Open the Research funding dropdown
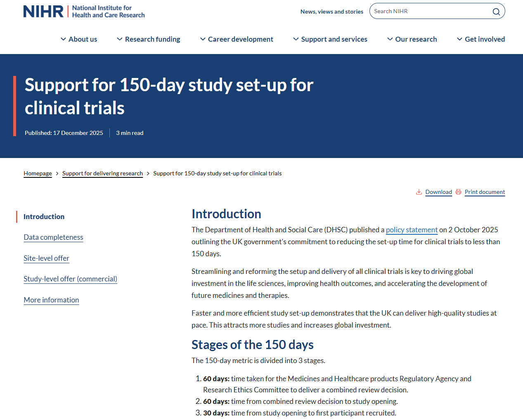The width and height of the screenshot is (523, 420). point(149,39)
